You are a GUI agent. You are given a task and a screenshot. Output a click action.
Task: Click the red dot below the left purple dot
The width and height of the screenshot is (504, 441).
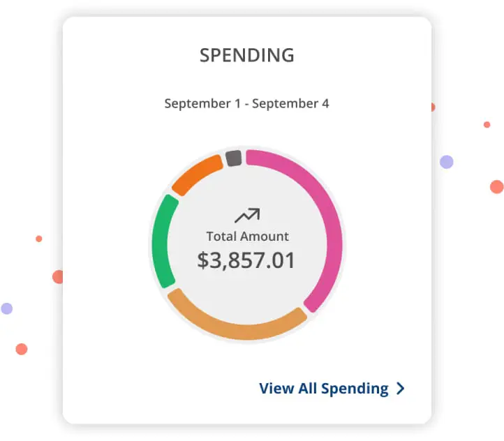(x=22, y=349)
